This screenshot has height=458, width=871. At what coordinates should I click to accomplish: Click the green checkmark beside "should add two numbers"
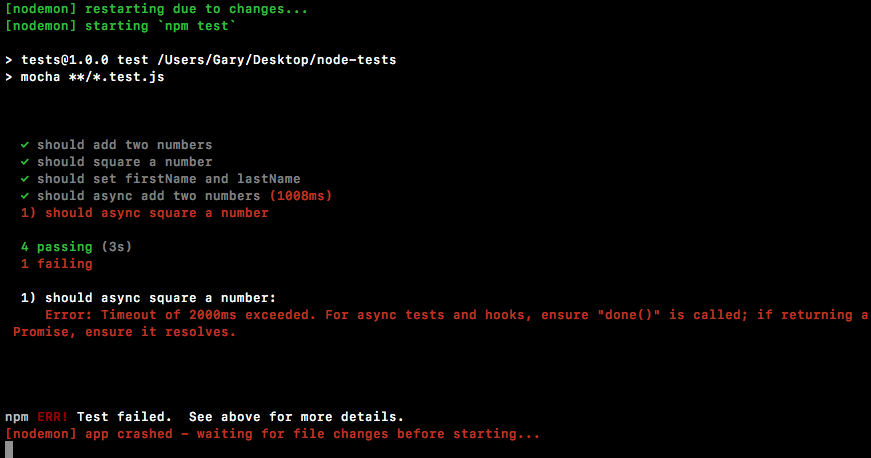click(25, 145)
